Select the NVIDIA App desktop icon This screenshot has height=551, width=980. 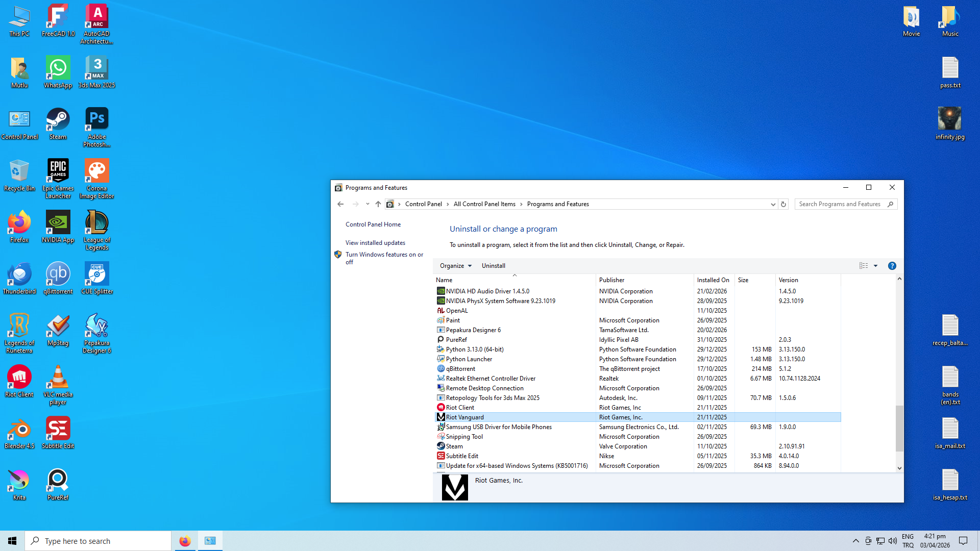[x=58, y=227]
